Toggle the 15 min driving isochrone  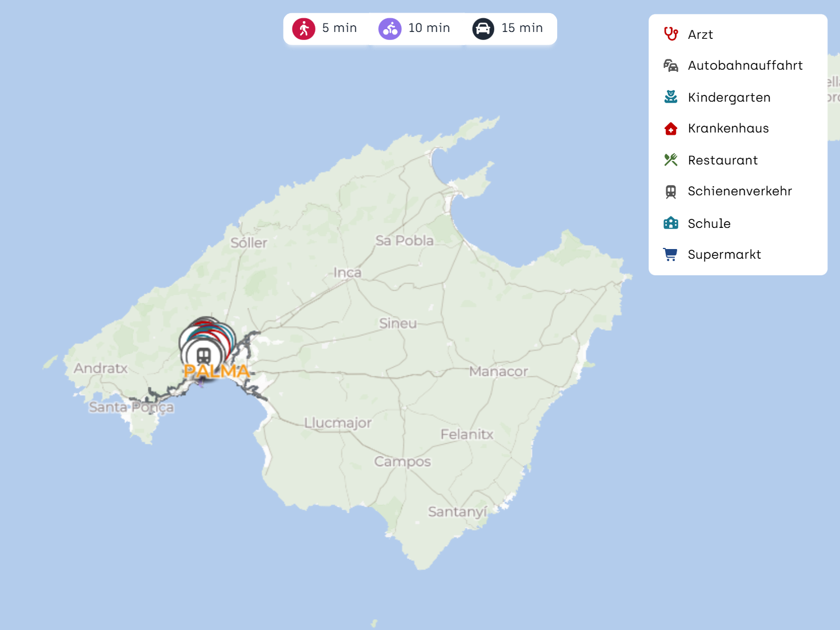(x=522, y=28)
